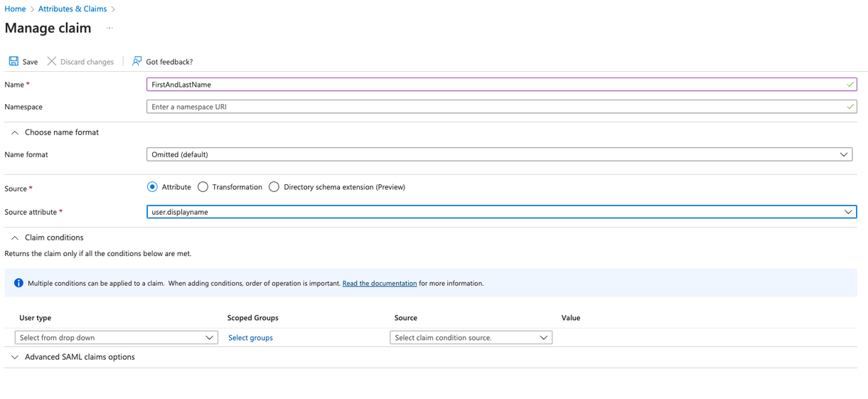
Task: Click the Got feedback? label
Action: pyautogui.click(x=169, y=62)
